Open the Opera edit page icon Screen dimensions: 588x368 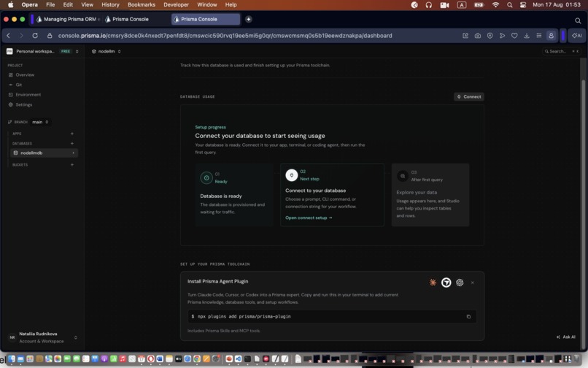(465, 36)
